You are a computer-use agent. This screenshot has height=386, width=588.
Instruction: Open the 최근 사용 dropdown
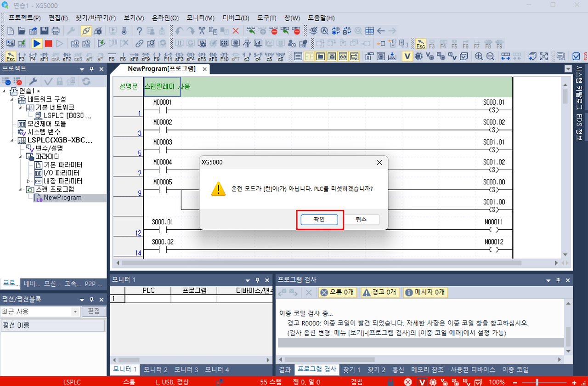76,311
